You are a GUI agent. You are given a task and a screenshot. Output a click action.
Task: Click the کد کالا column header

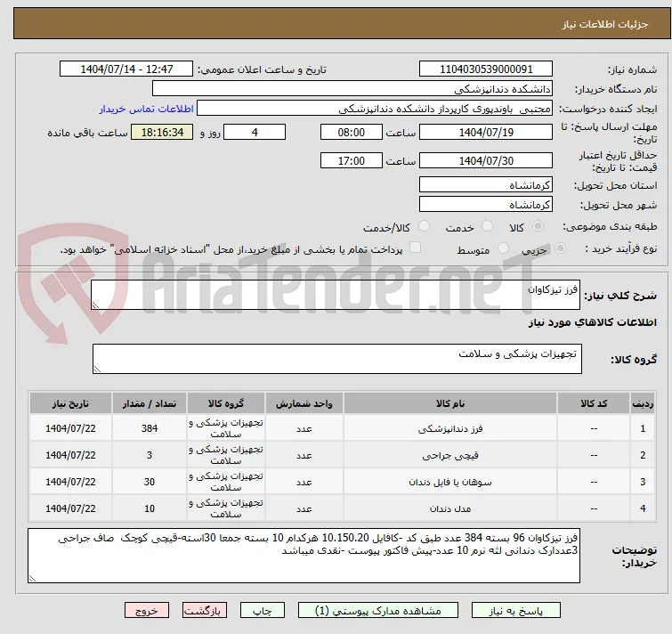[x=594, y=403]
